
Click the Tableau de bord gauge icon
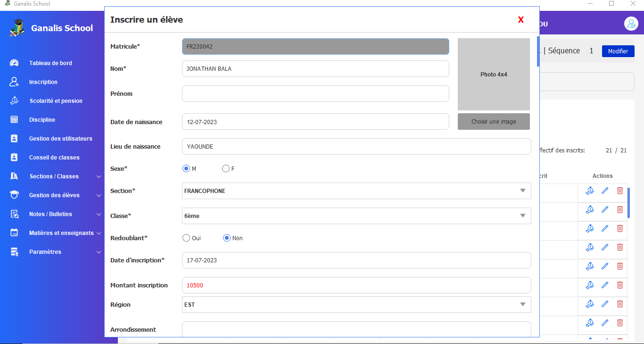(14, 63)
